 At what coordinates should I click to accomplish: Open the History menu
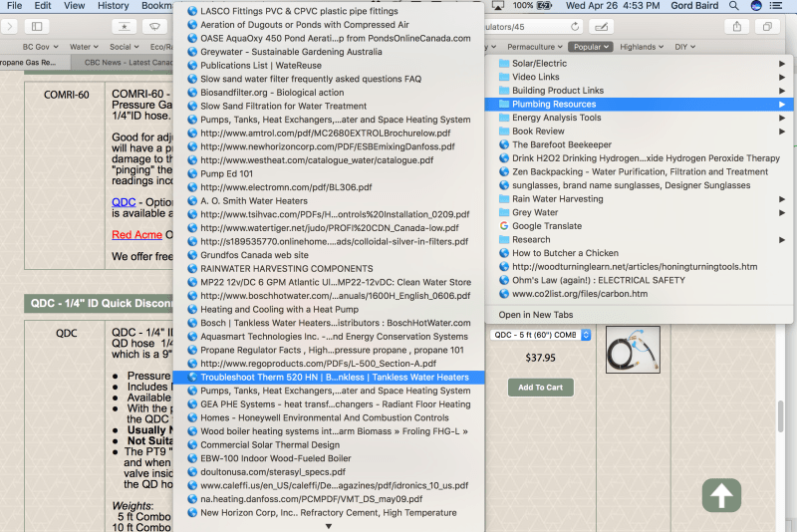pos(113,6)
